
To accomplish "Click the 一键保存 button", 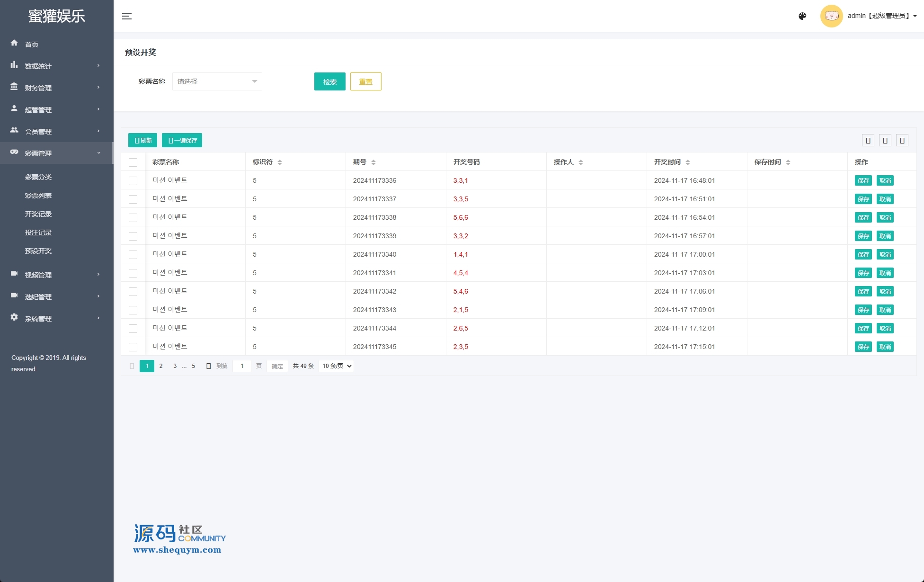I will (x=182, y=140).
